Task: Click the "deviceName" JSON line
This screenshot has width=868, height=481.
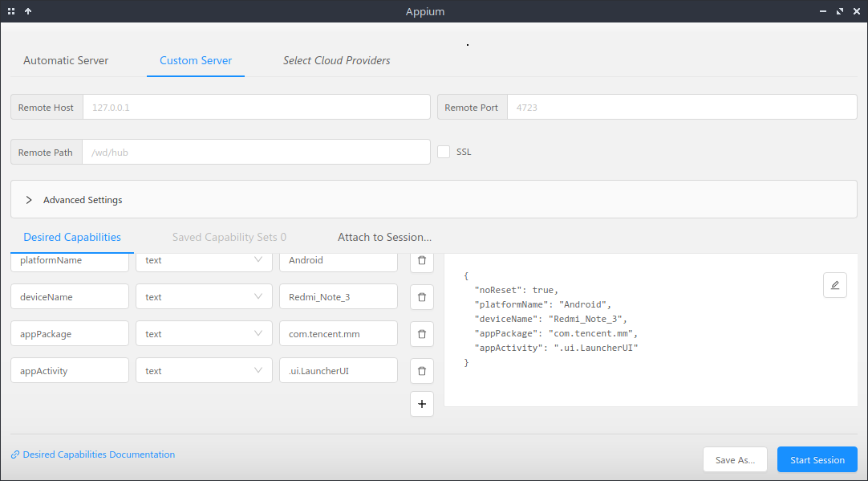Action: (x=550, y=319)
